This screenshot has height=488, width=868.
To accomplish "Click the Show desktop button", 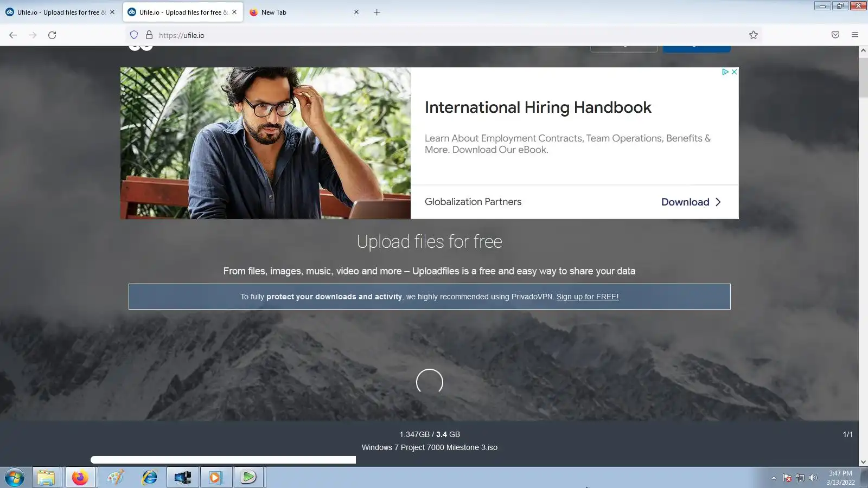I will tap(864, 478).
